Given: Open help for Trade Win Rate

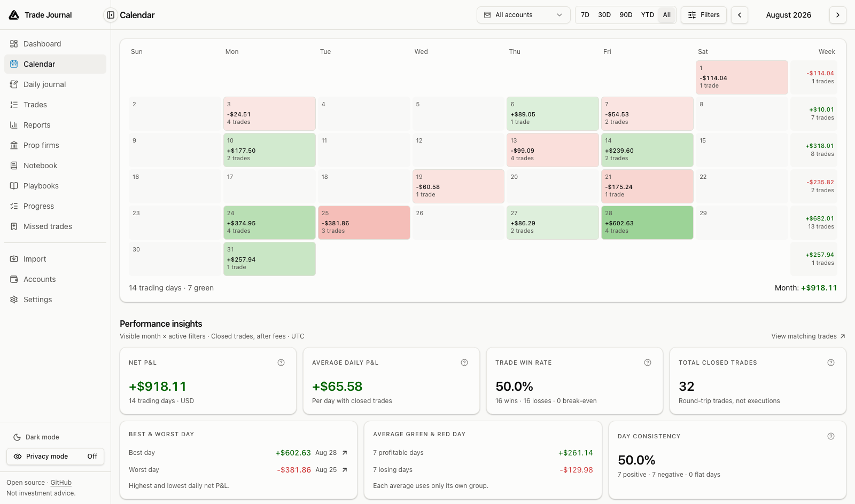Looking at the screenshot, I should [x=648, y=363].
